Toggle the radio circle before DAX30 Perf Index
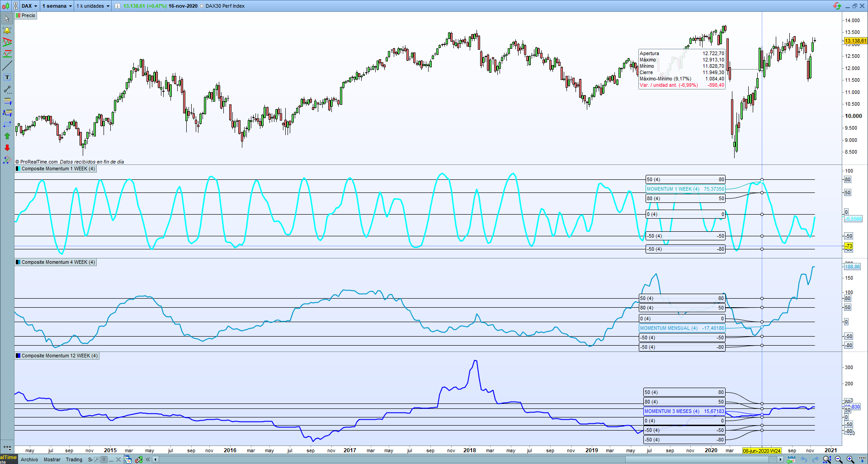This screenshot has height=464, width=868. point(202,6)
